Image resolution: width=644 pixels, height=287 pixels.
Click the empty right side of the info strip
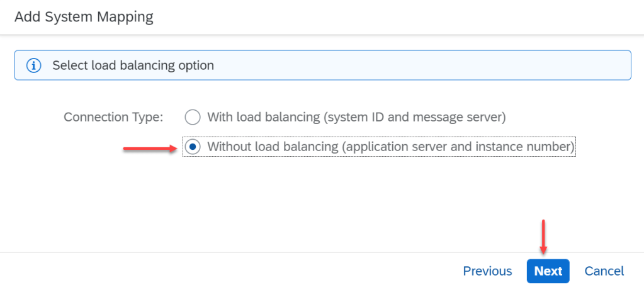click(x=441, y=65)
